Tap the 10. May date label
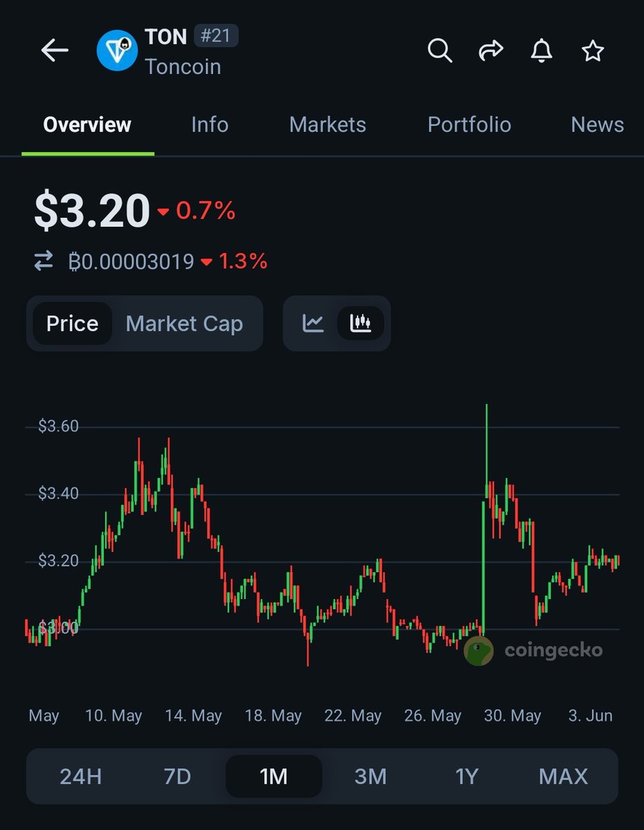The width and height of the screenshot is (644, 830). (113, 716)
